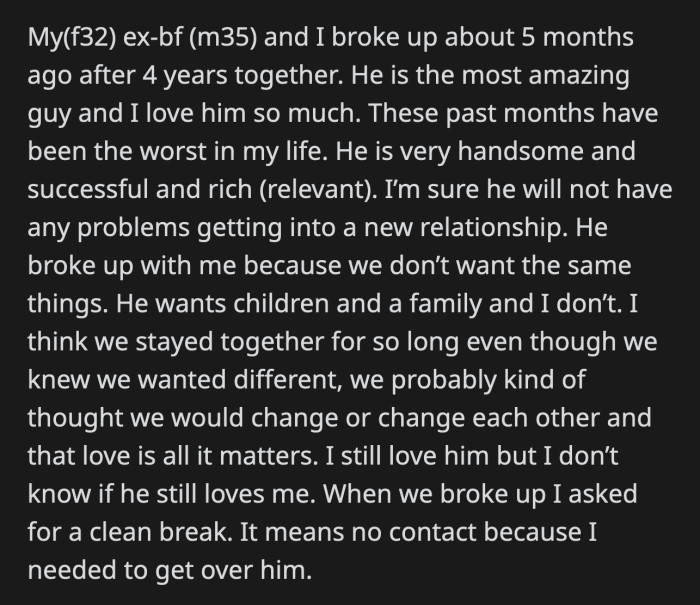Click the words "most amazing"
The width and height of the screenshot is (700, 605).
pos(546,75)
